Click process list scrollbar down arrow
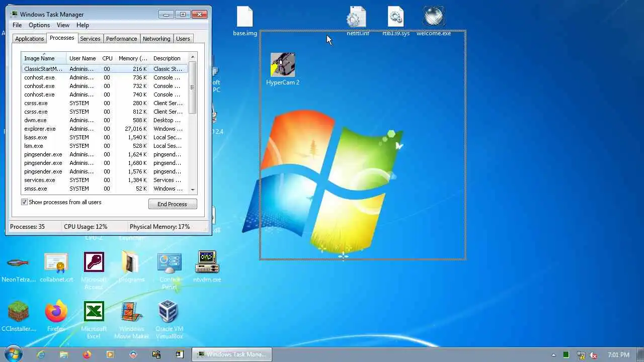Image resolution: width=644 pixels, height=362 pixels. (192, 190)
